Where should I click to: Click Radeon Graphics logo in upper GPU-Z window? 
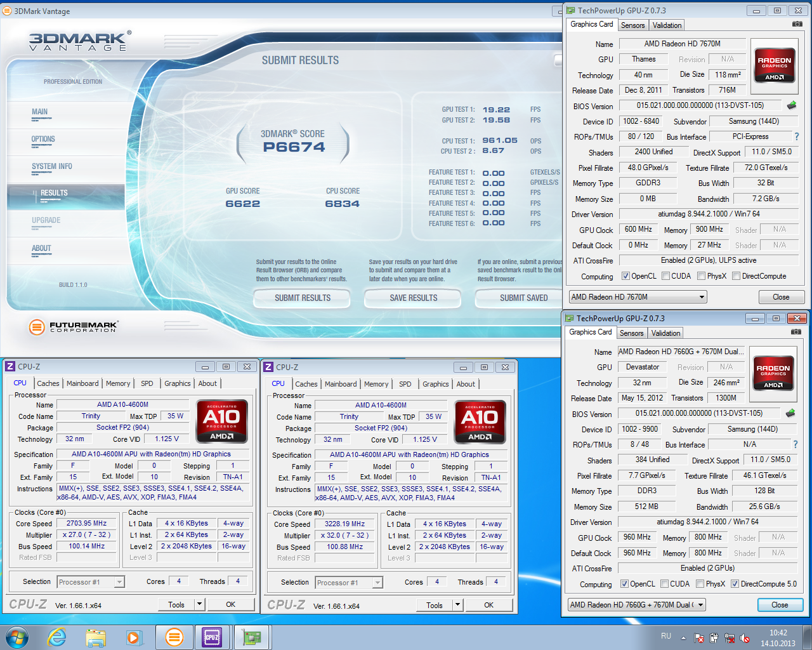coord(775,65)
